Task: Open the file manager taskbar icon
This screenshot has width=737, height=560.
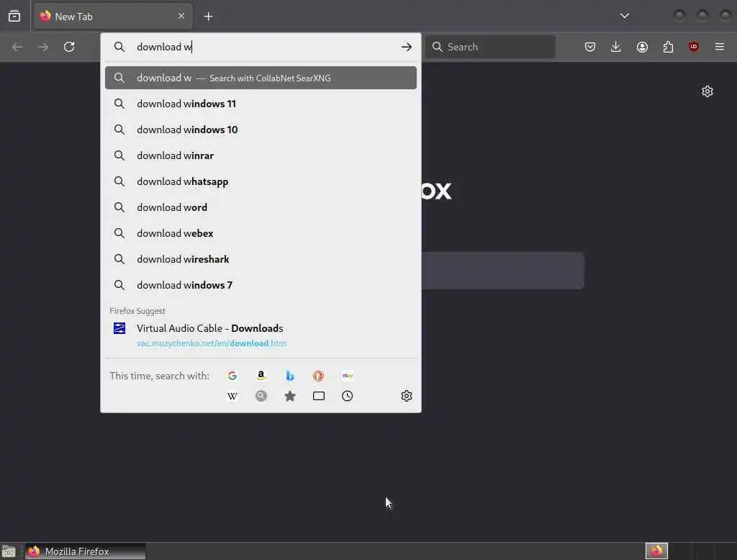Action: (9, 551)
